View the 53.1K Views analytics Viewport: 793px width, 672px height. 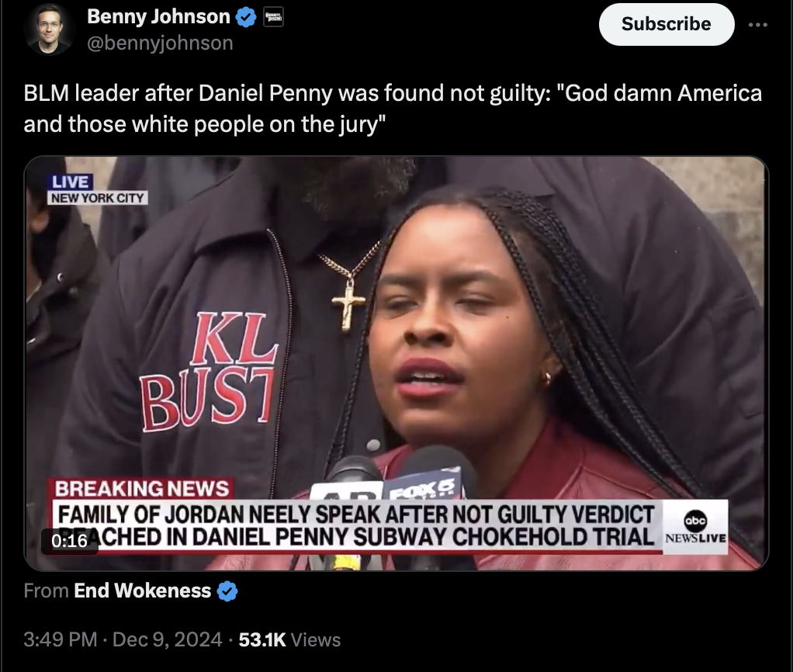(289, 639)
